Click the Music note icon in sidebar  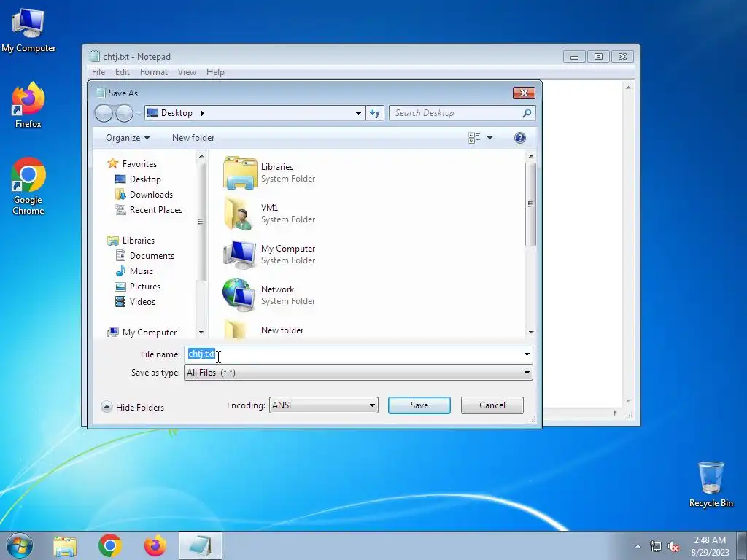coord(120,271)
